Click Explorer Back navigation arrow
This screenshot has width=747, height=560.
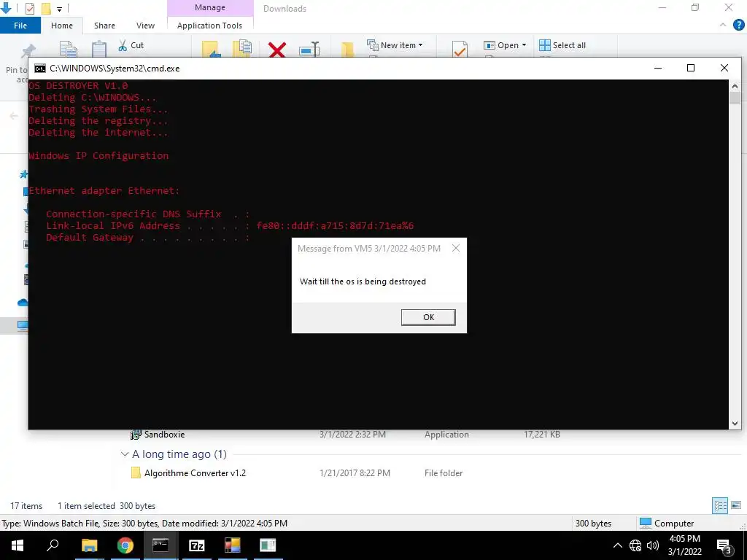point(14,116)
